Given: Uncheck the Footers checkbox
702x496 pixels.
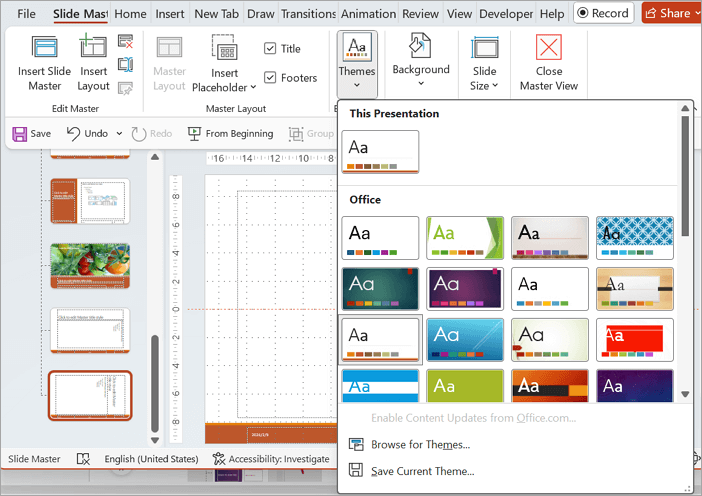Looking at the screenshot, I should [271, 78].
